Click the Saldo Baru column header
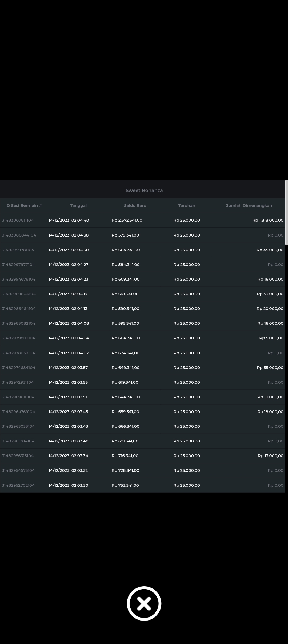This screenshot has width=288, height=644. click(135, 205)
